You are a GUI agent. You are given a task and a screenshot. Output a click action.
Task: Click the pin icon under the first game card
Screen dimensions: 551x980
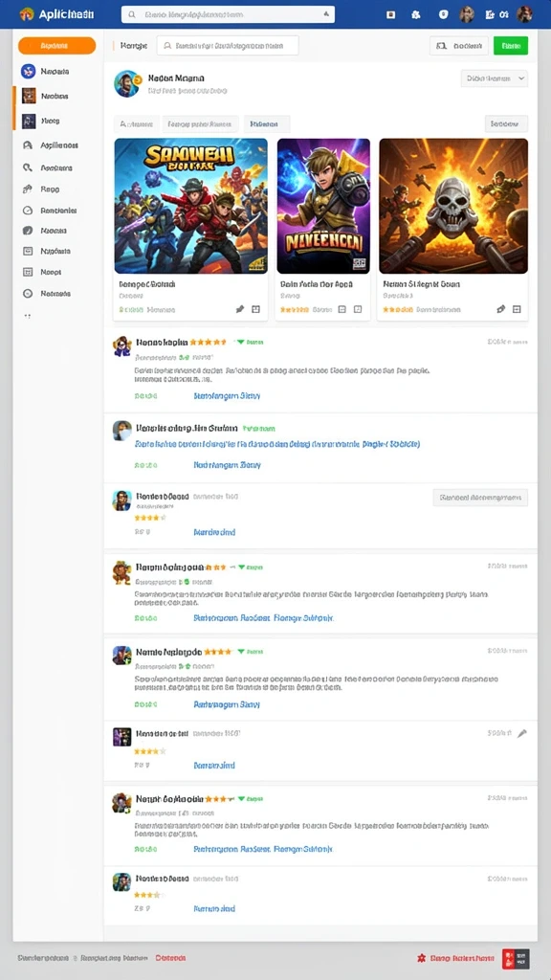(x=239, y=309)
